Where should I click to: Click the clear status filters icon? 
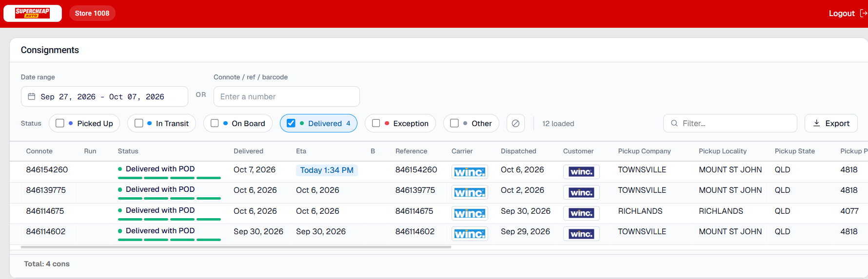(515, 123)
